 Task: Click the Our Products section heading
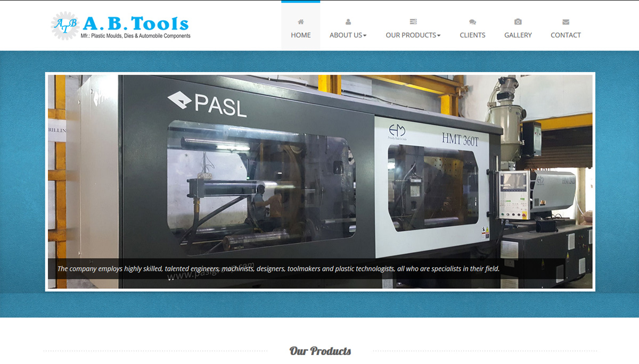tap(320, 351)
